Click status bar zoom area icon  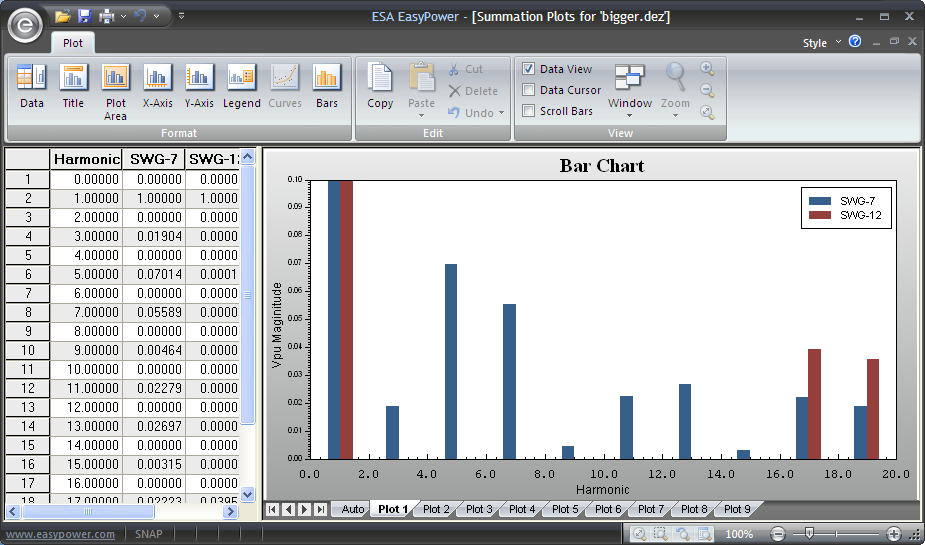coord(661,534)
